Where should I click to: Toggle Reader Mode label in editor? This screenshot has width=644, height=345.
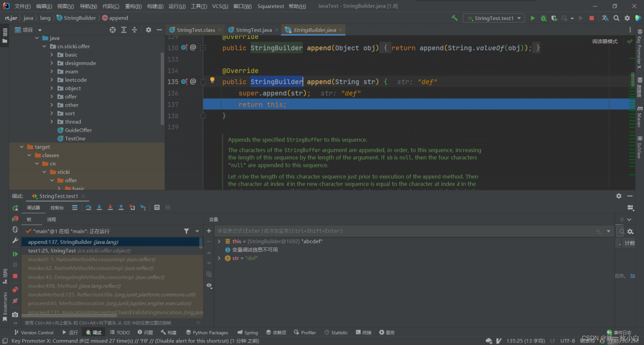[x=605, y=41]
